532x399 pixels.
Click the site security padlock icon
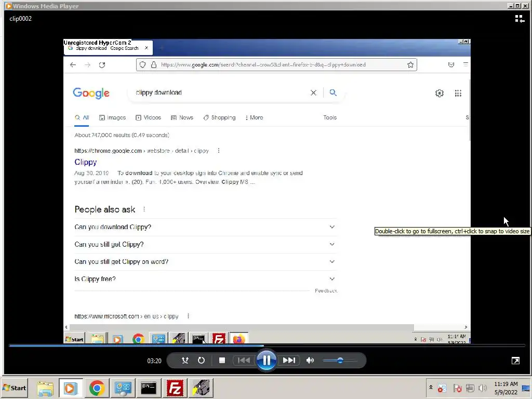[154, 65]
